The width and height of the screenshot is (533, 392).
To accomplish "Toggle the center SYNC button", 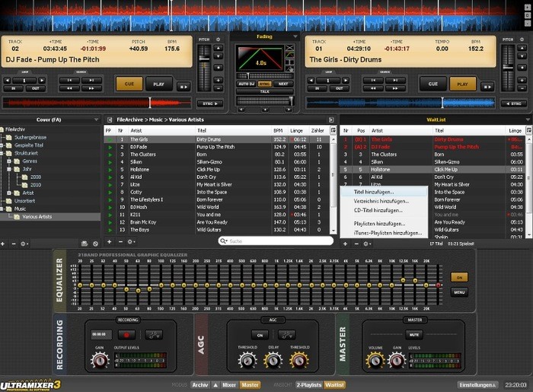I will coord(264,84).
